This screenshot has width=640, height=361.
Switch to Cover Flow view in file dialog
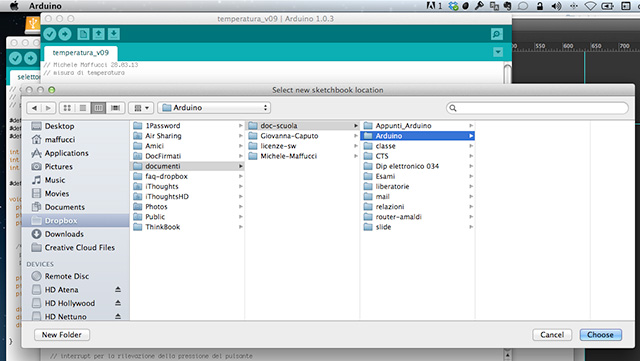click(116, 108)
